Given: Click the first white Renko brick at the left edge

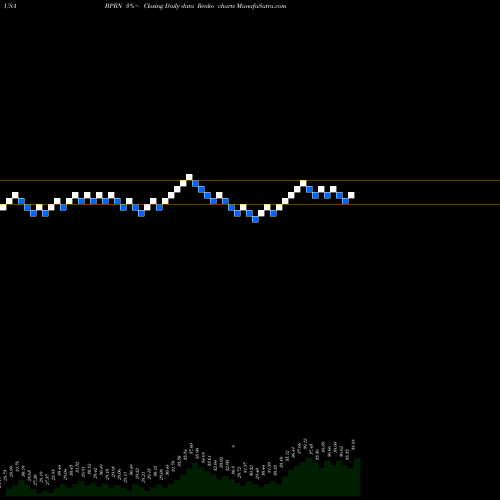Looking at the screenshot, I should (3, 207).
